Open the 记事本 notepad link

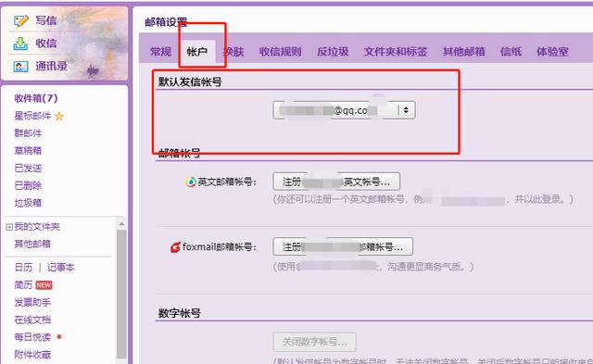tap(61, 268)
